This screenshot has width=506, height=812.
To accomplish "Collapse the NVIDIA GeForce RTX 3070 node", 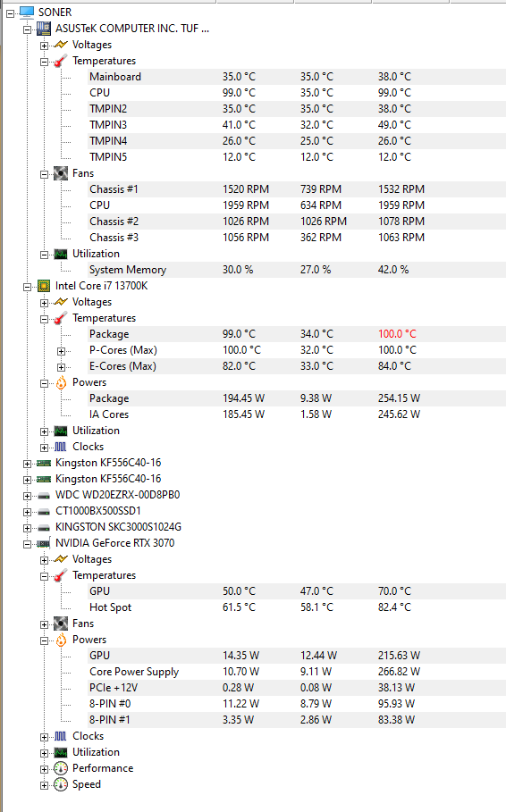I will coord(27,544).
